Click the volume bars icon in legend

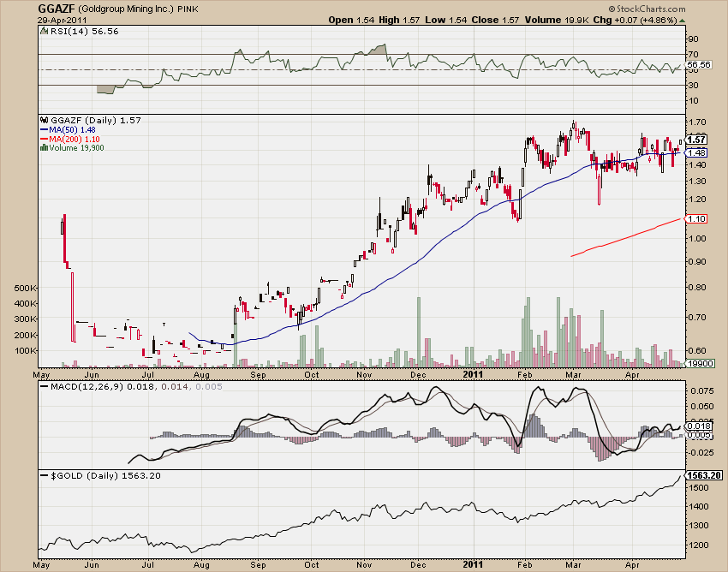(x=44, y=147)
